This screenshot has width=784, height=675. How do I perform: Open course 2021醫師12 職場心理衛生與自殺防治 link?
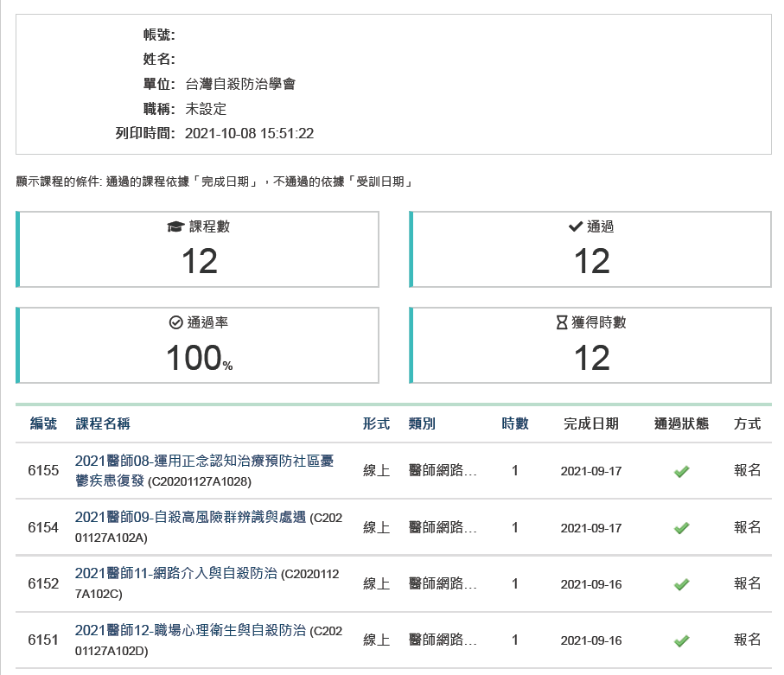(x=190, y=630)
